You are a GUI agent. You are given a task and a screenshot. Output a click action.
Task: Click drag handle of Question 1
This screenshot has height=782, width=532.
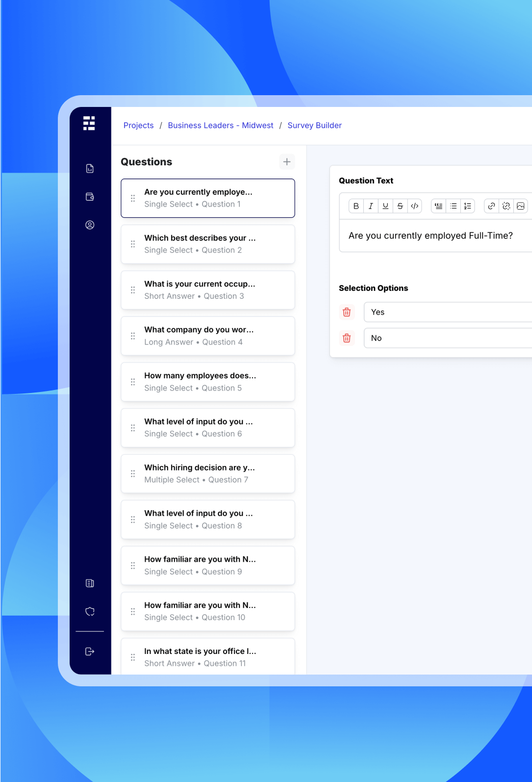[x=133, y=198]
